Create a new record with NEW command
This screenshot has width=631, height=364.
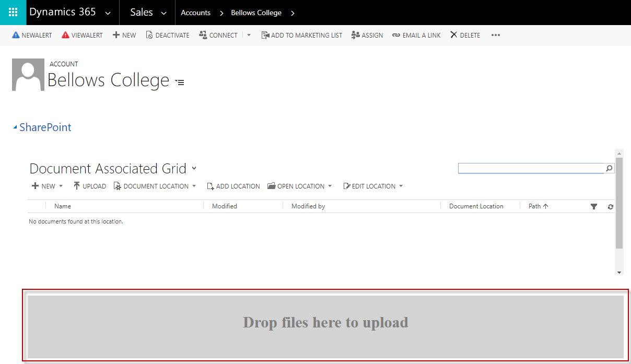tap(124, 35)
